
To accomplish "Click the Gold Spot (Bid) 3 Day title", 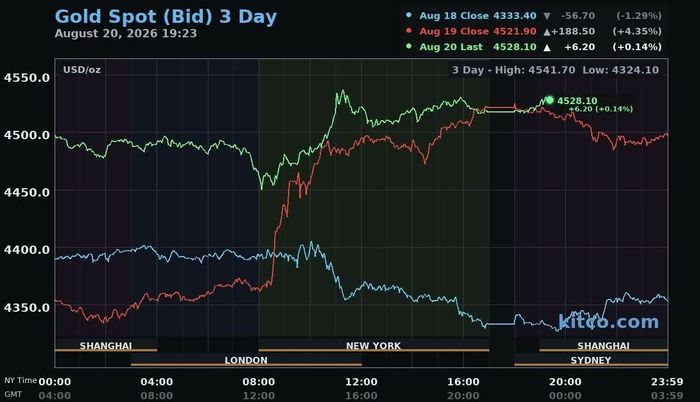I will click(x=166, y=17).
